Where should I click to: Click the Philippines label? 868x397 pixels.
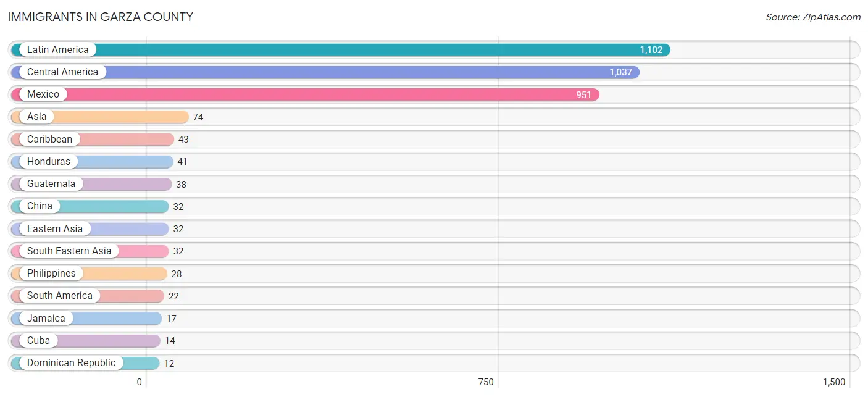click(51, 273)
